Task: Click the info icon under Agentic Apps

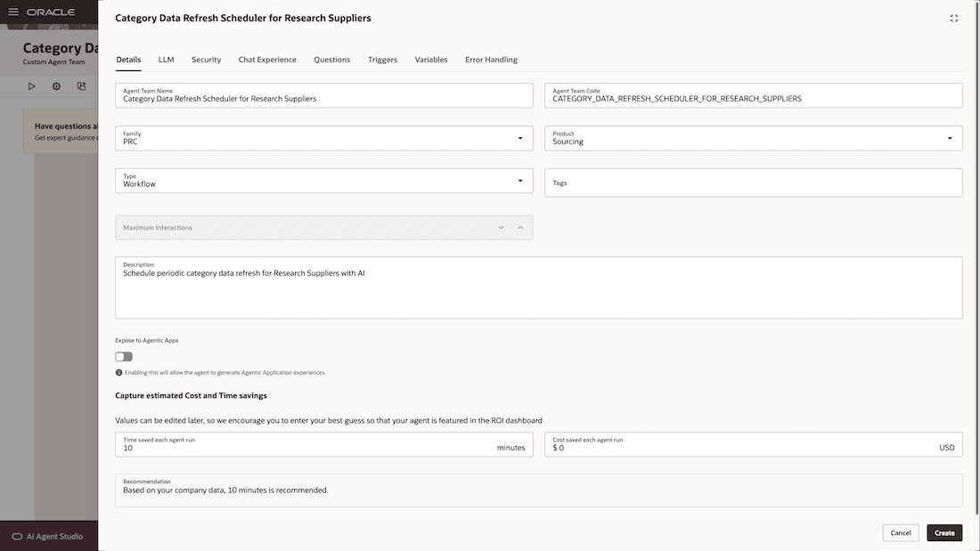Action: 119,372
